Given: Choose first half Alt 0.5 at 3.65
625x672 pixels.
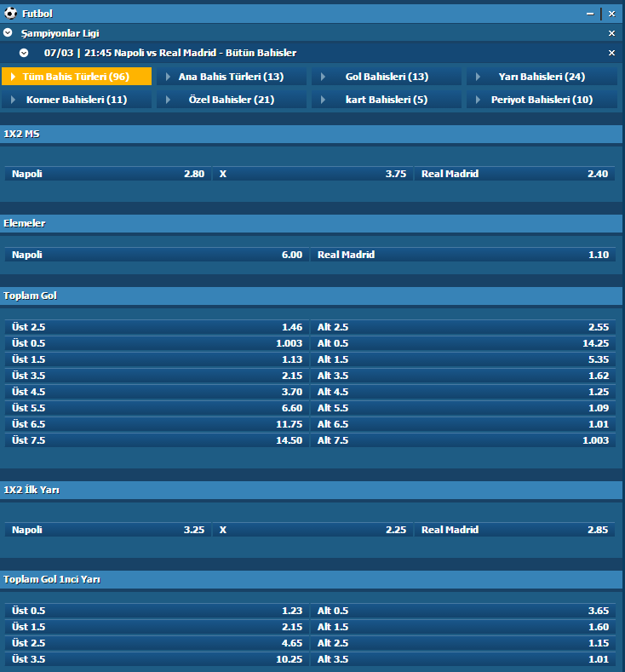Looking at the screenshot, I should pyautogui.click(x=462, y=611).
